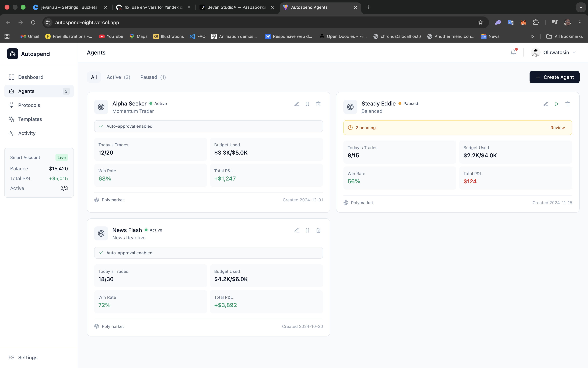Click Review on the pending banner

557,128
